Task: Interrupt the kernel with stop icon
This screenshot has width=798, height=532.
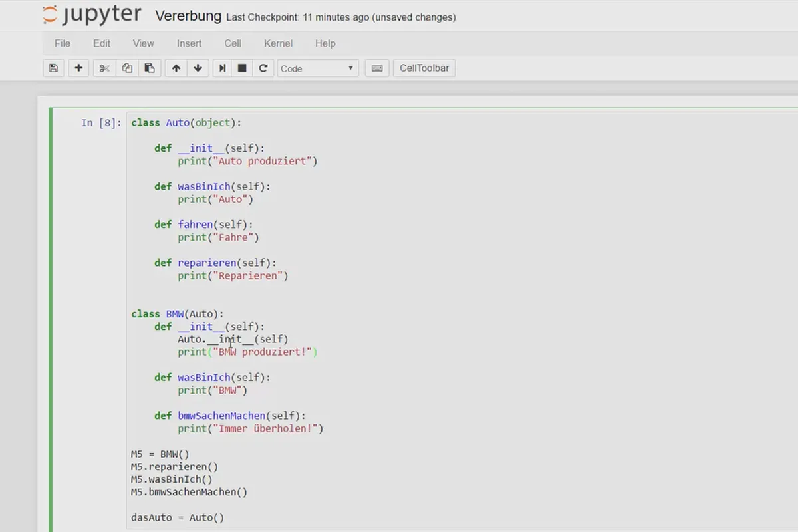Action: pyautogui.click(x=242, y=68)
